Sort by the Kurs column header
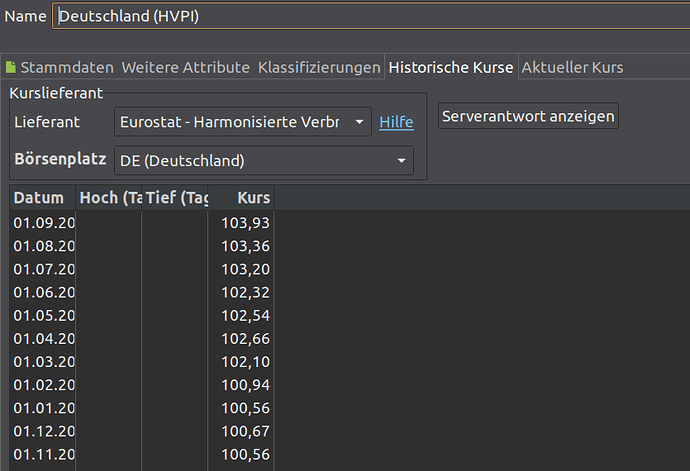690x471 pixels. (241, 198)
